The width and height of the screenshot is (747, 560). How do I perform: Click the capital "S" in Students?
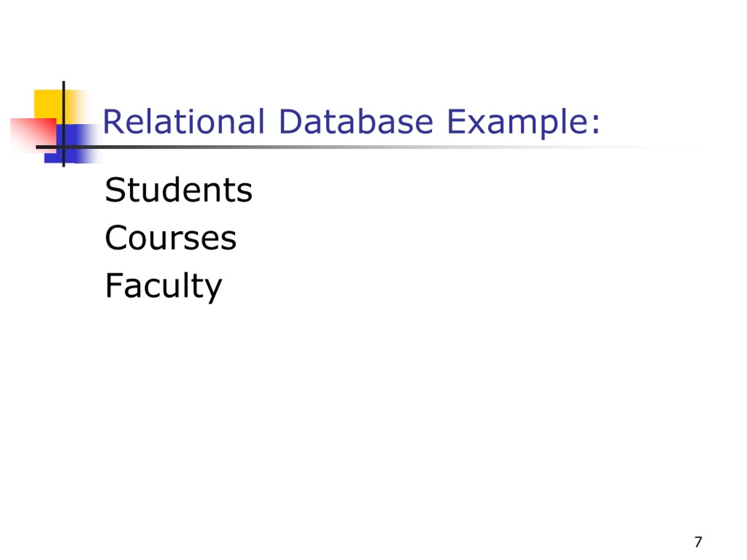coord(115,190)
